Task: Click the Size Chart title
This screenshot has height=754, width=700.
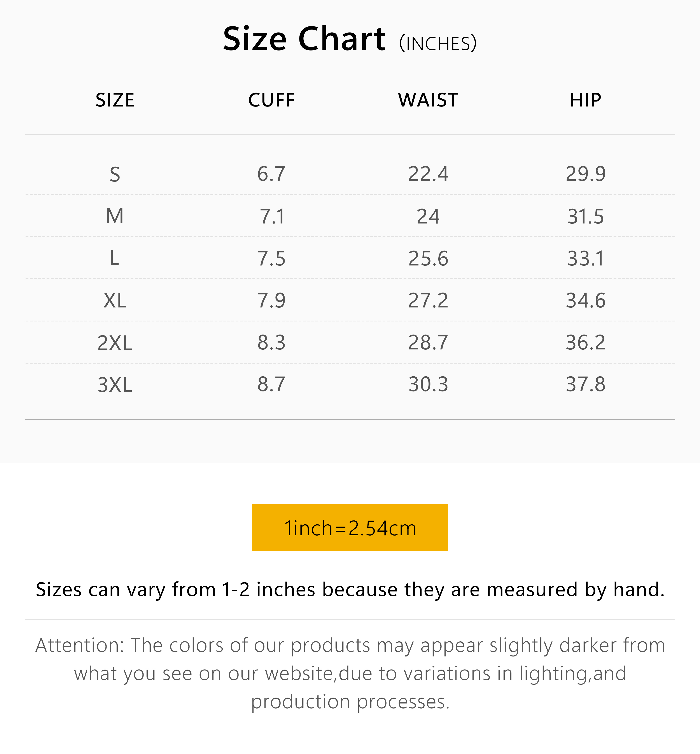Action: pos(304,39)
